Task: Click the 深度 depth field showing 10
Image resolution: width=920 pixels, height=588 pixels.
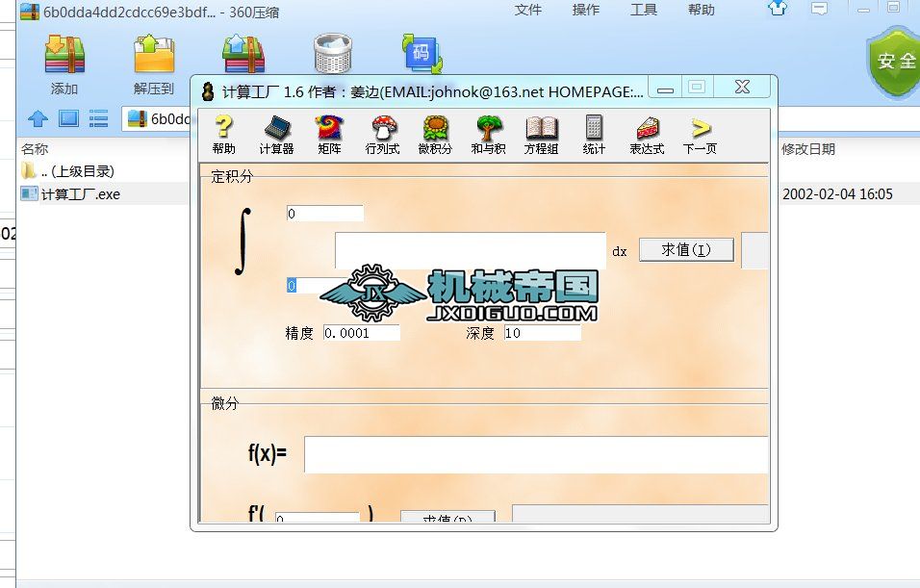Action: 542,333
